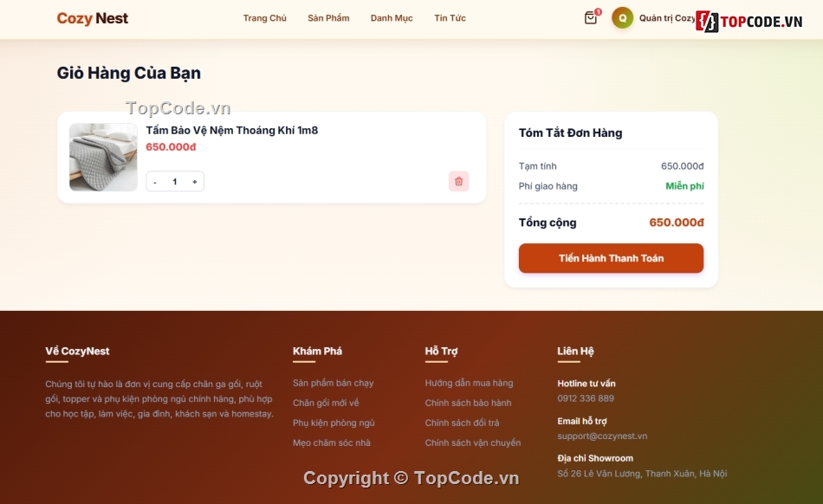Click the Miễn phí shipping value
This screenshot has height=504, width=823.
pyautogui.click(x=684, y=186)
